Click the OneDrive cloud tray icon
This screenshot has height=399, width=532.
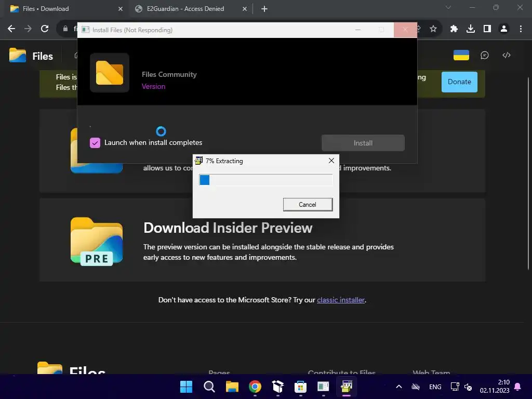(416, 387)
